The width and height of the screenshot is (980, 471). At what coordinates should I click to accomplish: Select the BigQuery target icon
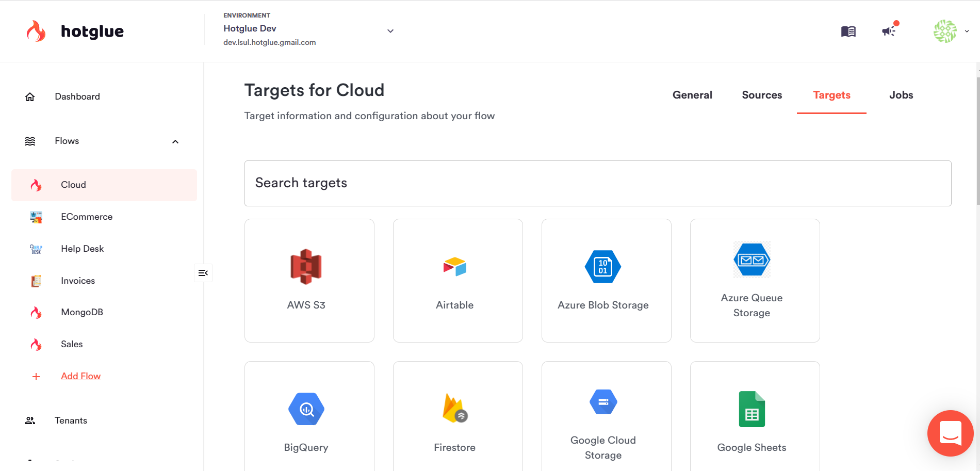coord(306,409)
